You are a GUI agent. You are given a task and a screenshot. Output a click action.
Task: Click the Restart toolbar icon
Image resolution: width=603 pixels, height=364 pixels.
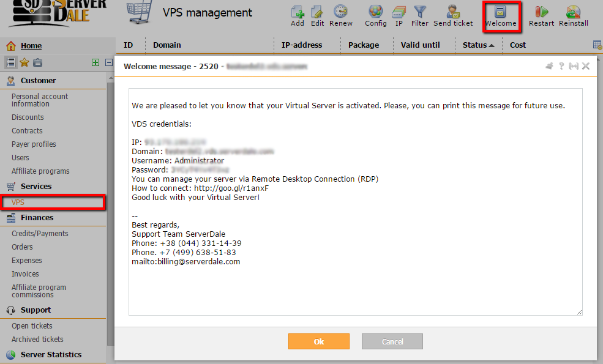541,12
